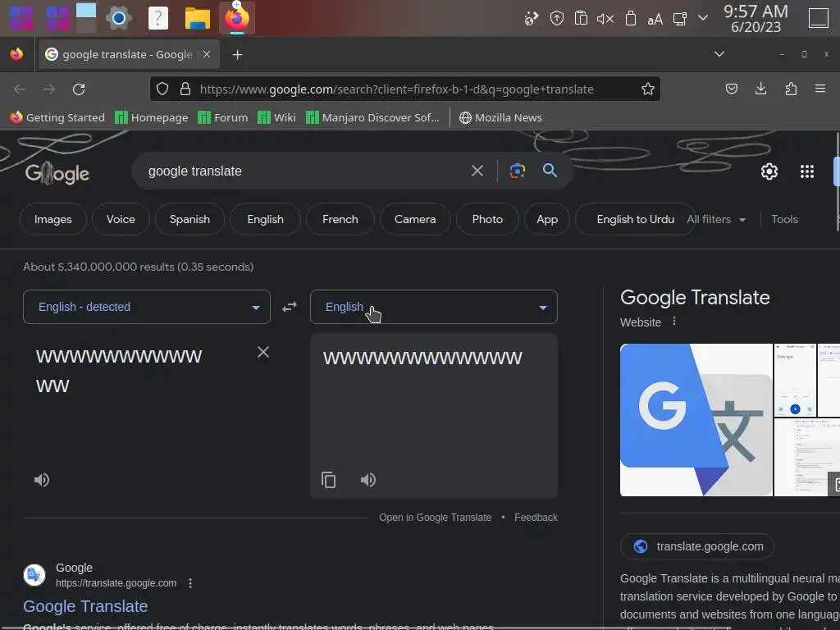View site security padlock information

tap(185, 89)
